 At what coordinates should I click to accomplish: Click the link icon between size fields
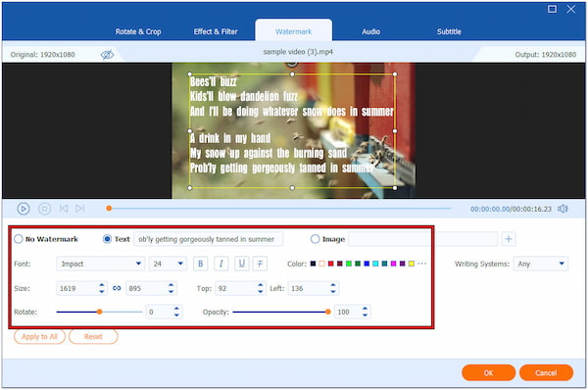117,288
